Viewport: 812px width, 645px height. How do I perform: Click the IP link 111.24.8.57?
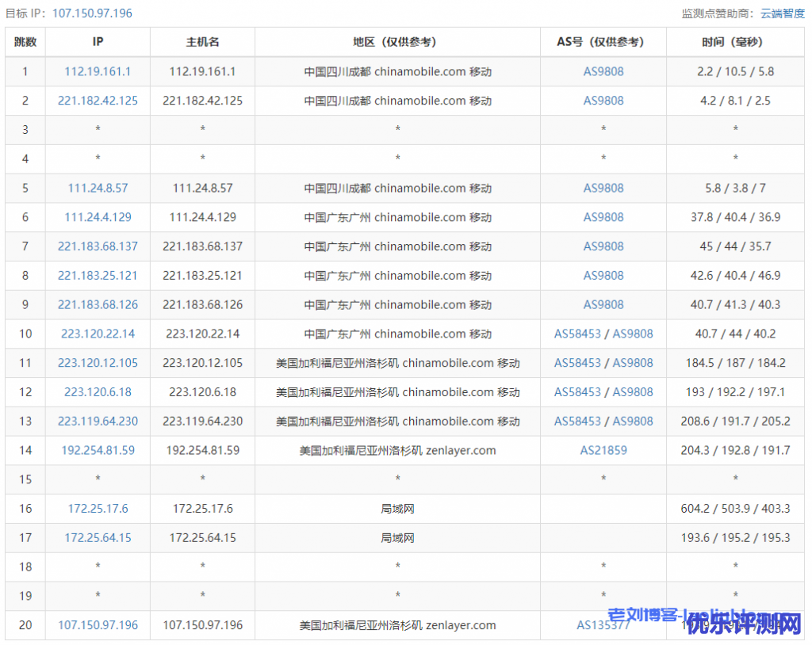click(x=98, y=188)
